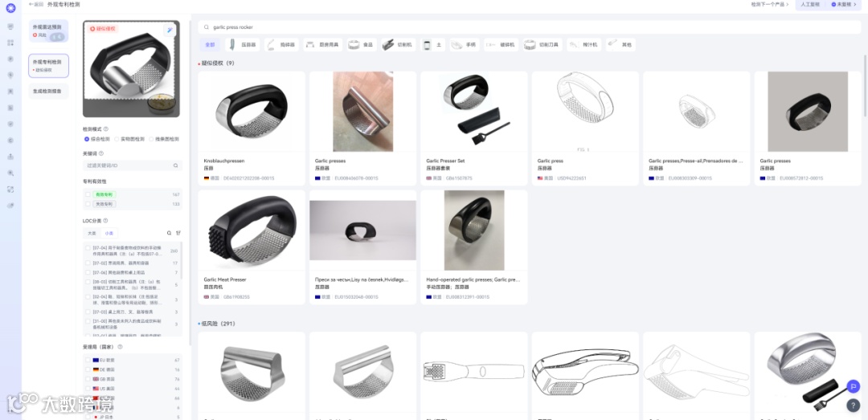Select the 全部 category filter

point(210,45)
